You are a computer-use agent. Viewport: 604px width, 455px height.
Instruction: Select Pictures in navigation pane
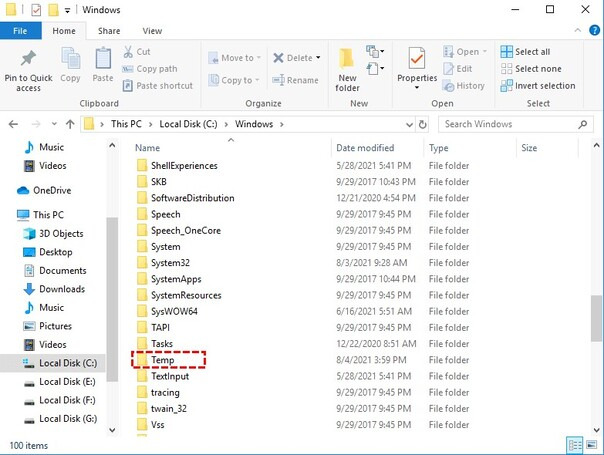pyautogui.click(x=48, y=326)
